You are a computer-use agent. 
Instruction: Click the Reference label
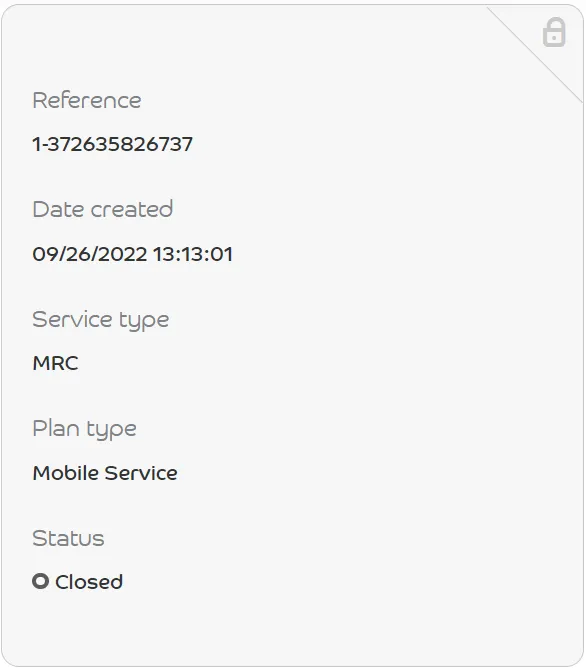coord(87,101)
